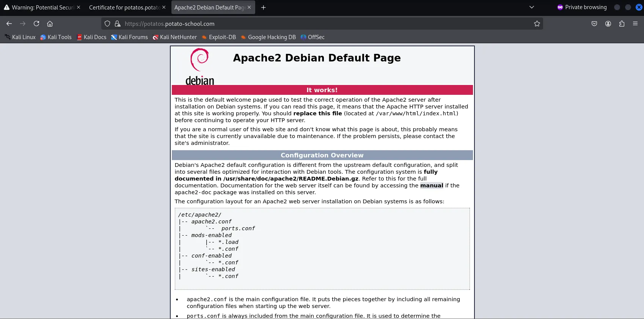Open the Kali Tools bookmark
644x319 pixels.
[56, 37]
